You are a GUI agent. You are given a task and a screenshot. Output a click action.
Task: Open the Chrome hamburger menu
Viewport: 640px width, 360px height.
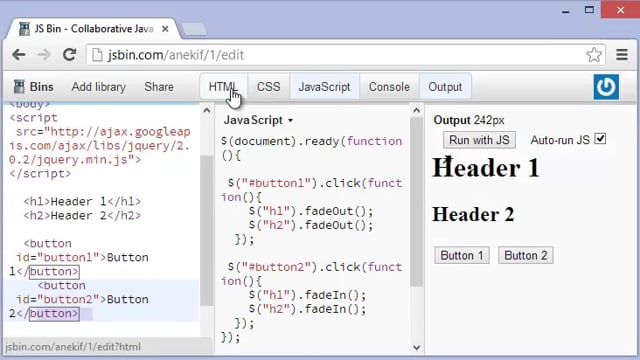point(622,54)
